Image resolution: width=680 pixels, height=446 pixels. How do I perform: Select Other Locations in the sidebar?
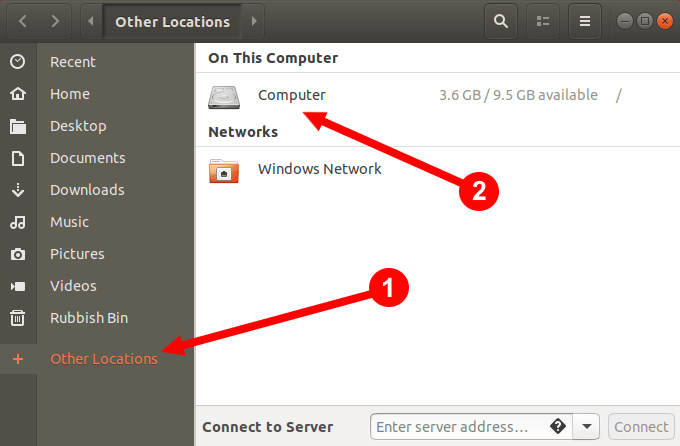104,359
